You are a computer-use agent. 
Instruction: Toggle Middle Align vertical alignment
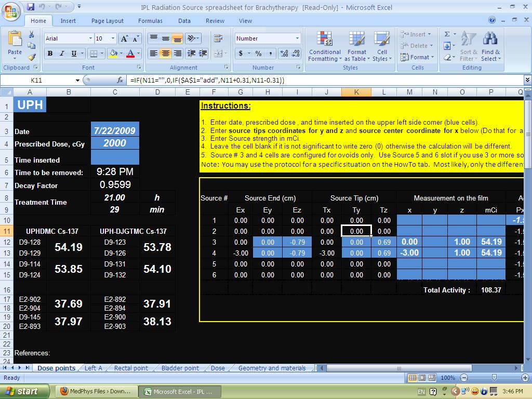click(165, 38)
